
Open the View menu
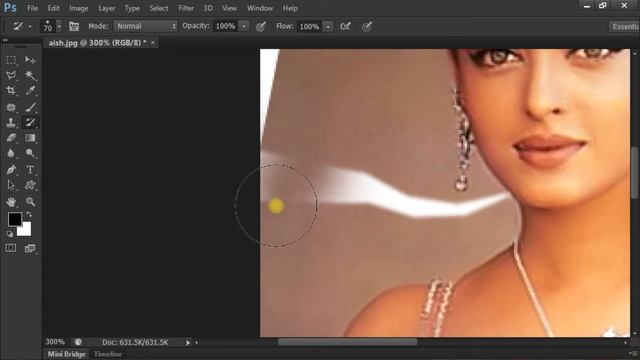[x=229, y=8]
